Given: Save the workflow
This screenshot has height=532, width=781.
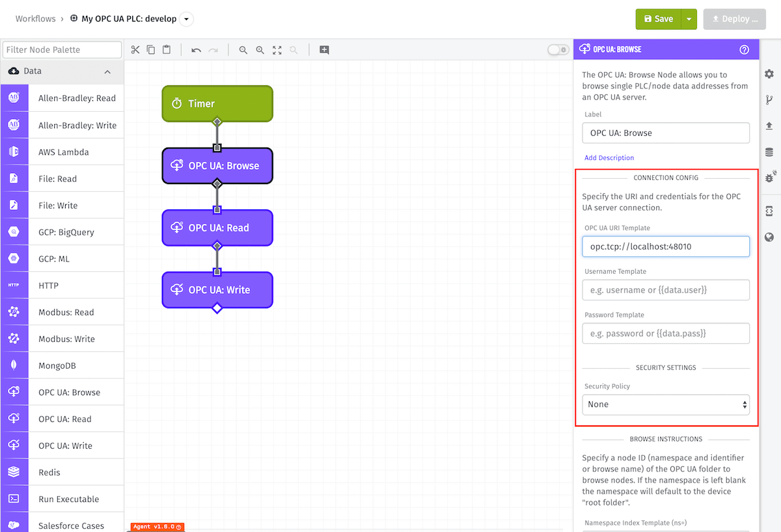Looking at the screenshot, I should pos(658,19).
